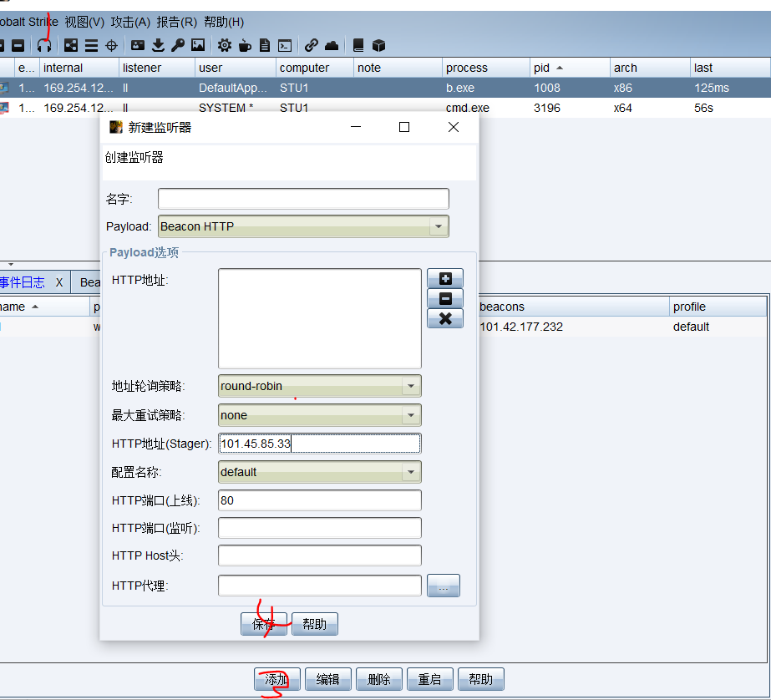The width and height of the screenshot is (771, 700).
Task: Click the document Office macro icon
Action: pos(265,46)
